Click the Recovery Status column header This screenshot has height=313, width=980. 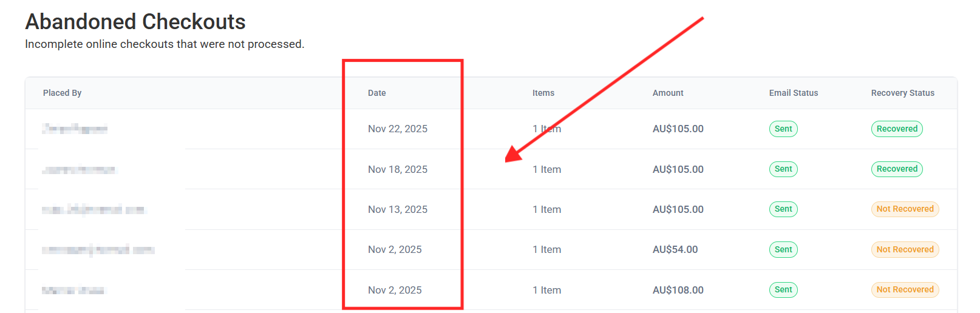click(x=902, y=93)
